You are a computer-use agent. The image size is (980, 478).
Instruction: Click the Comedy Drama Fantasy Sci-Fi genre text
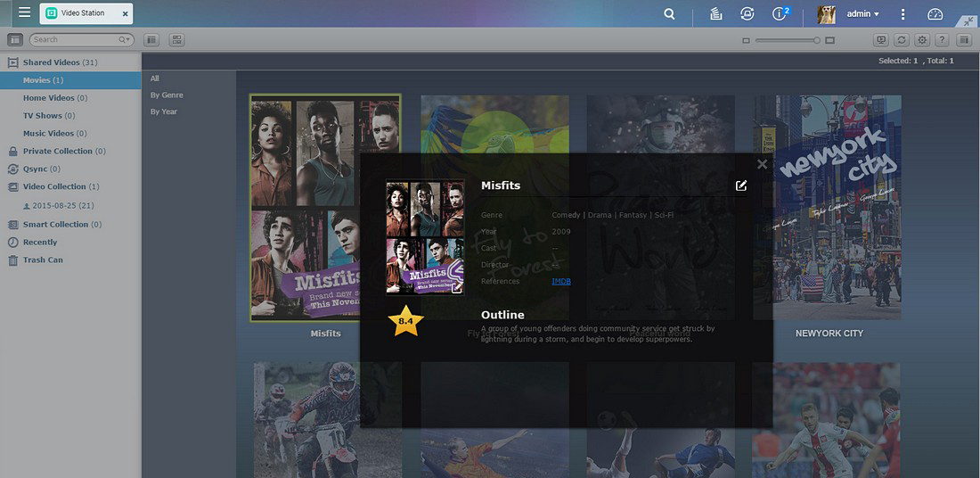pyautogui.click(x=613, y=215)
